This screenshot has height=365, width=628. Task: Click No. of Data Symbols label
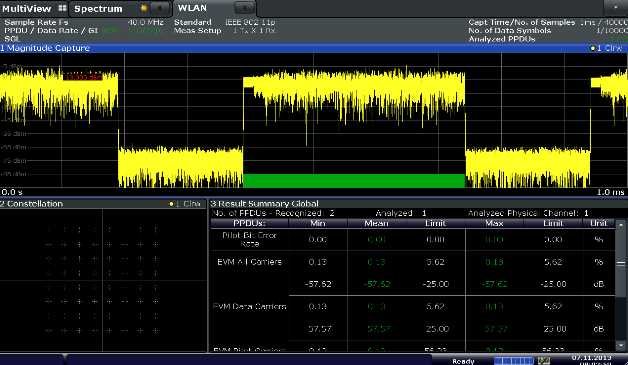[x=509, y=30]
